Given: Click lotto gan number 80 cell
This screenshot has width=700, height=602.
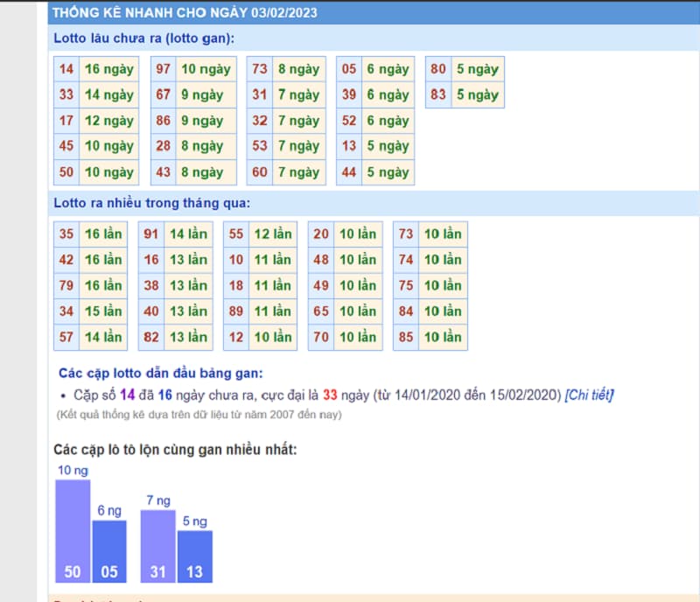Looking at the screenshot, I should 438,69.
